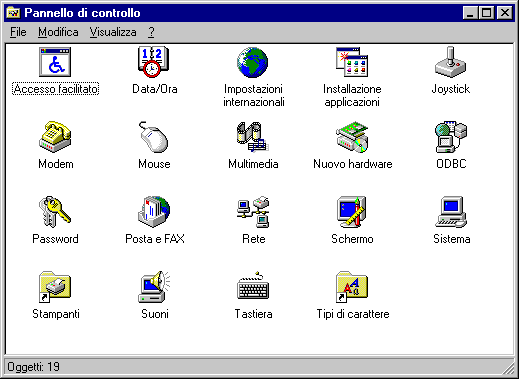Click the 'Schermo' label text

click(x=352, y=239)
